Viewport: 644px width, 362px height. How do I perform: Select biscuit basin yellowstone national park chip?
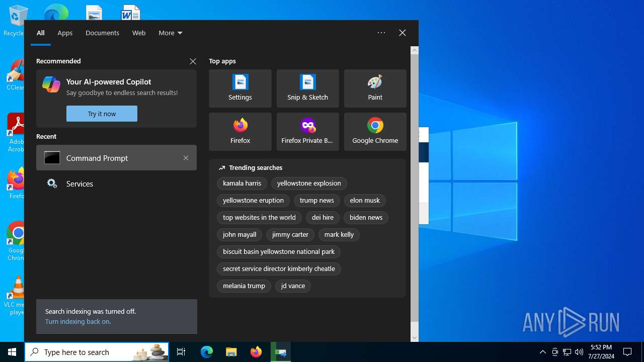click(279, 252)
